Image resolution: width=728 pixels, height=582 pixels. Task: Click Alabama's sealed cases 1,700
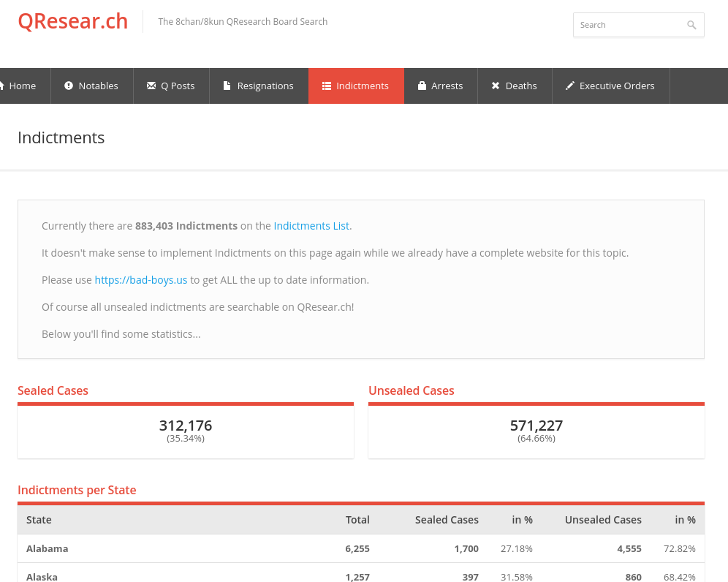pos(466,548)
